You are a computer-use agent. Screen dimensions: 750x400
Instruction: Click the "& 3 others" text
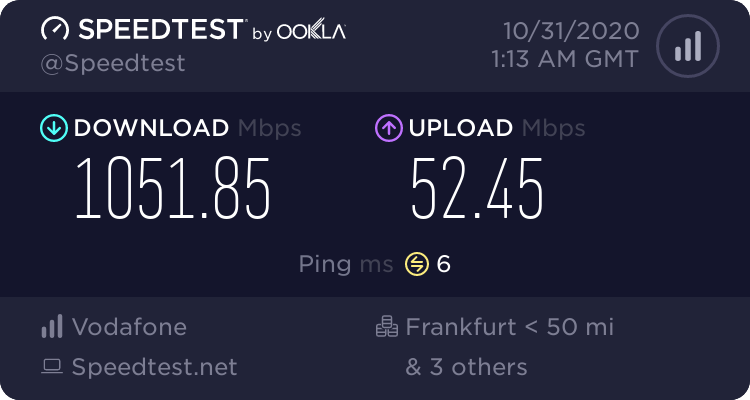pos(466,367)
